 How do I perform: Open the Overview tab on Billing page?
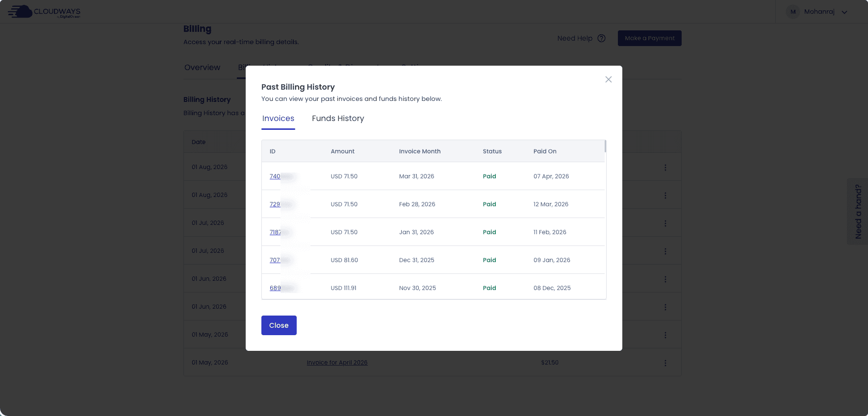[202, 68]
